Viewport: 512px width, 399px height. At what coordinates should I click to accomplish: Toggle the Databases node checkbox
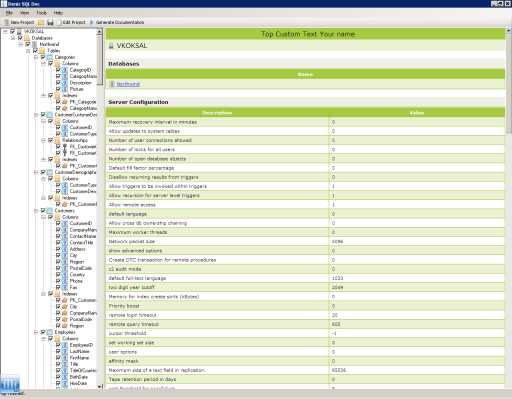[x=20, y=38]
